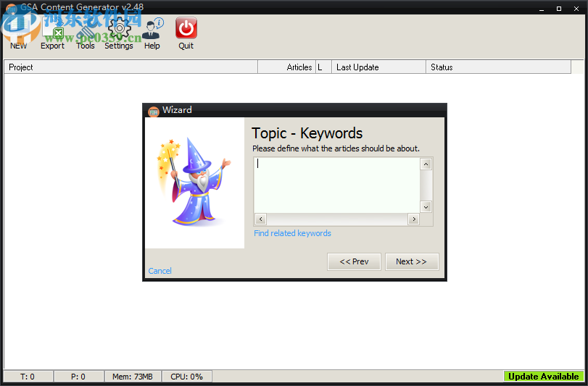Click the T: 0 status bar entry

[28, 377]
